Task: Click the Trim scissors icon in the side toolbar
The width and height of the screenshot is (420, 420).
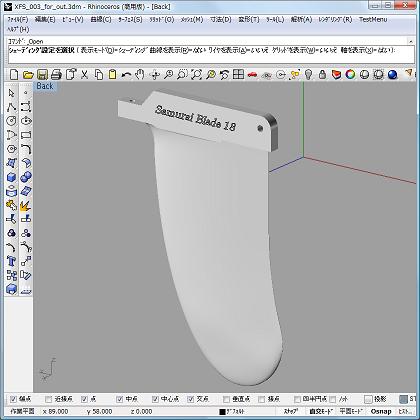Action: pos(12,219)
